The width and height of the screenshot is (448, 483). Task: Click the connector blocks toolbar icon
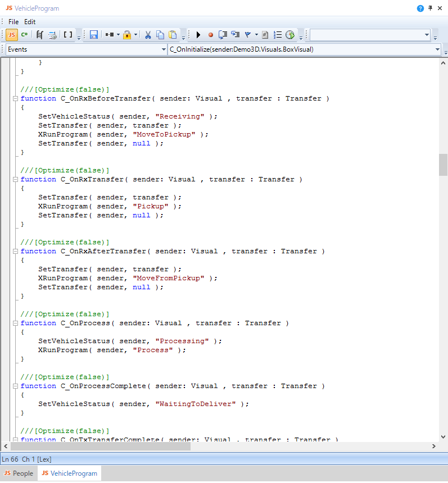(110, 35)
